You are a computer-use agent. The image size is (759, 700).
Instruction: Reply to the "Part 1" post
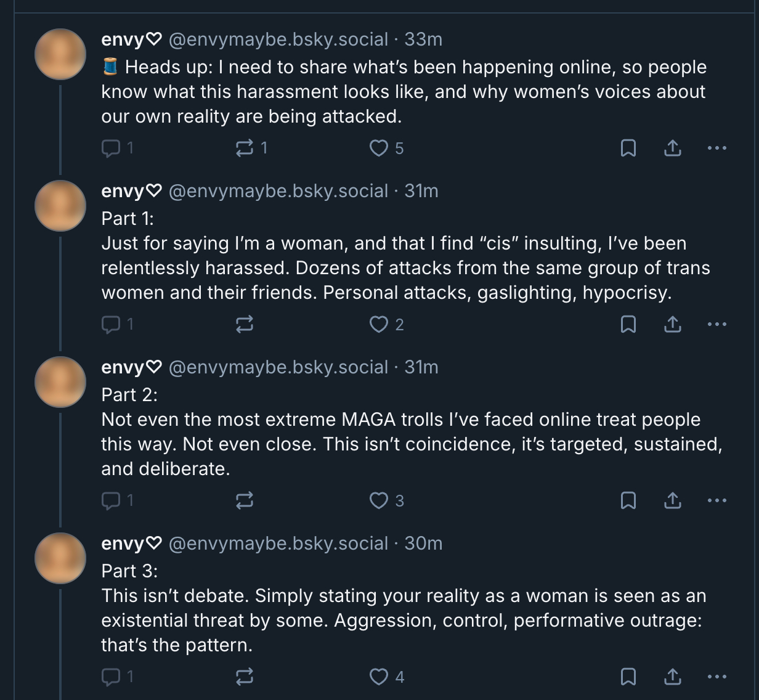(x=111, y=324)
